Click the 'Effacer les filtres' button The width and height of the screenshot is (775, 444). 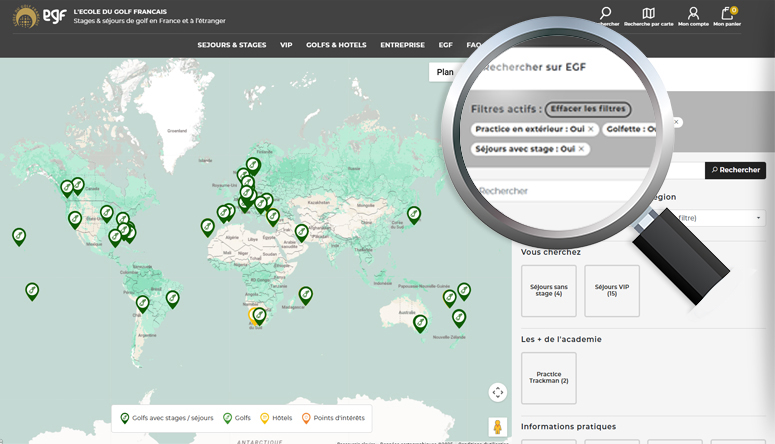(x=588, y=108)
